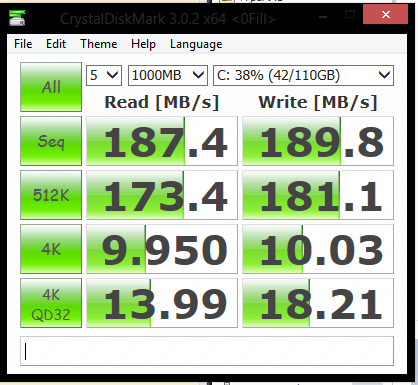Screen dimensions: 418x385
Task: Click the Seq read result 187.4
Action: click(x=162, y=141)
